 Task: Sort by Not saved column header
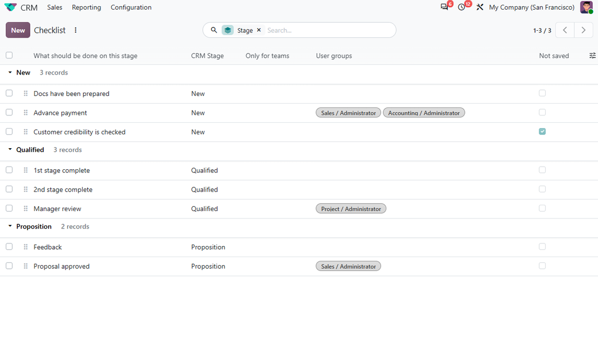(x=554, y=56)
